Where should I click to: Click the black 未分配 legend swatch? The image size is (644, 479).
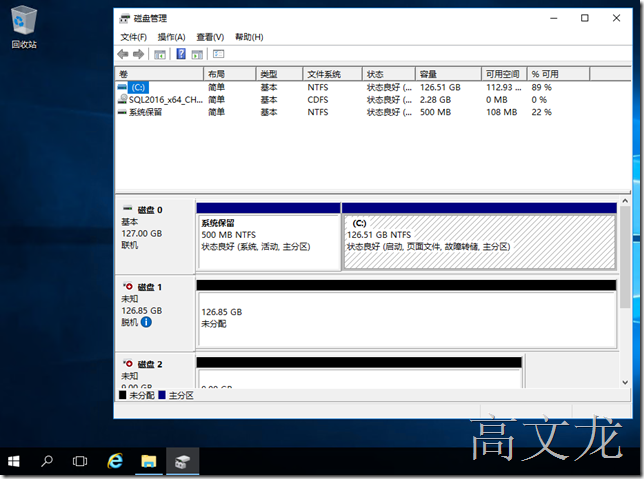(122, 395)
